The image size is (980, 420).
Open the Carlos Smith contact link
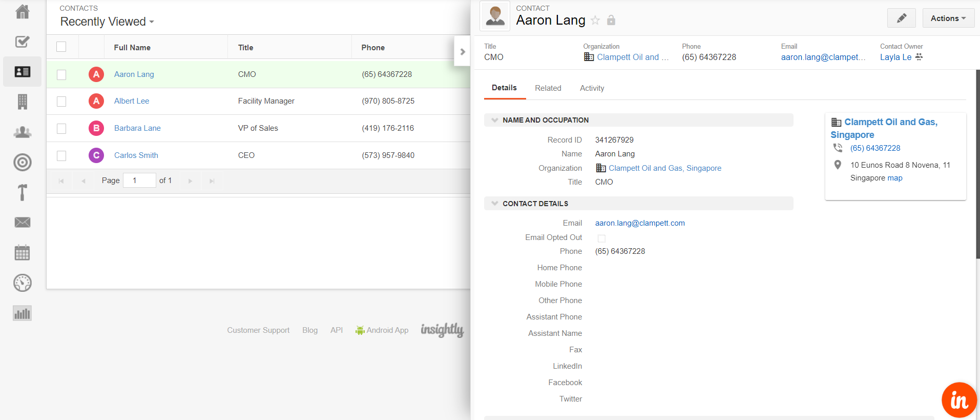pos(136,155)
